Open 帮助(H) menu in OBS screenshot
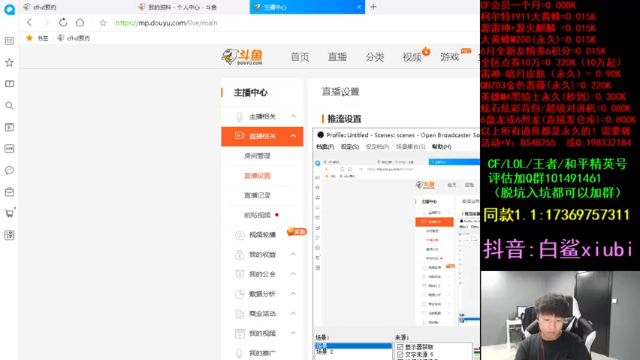 pyautogui.click(x=442, y=147)
